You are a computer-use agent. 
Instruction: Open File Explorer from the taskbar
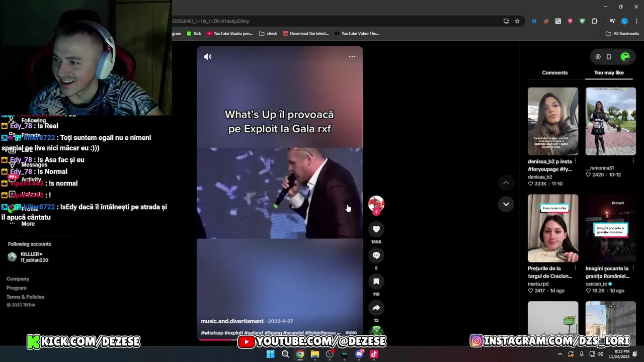pos(315,354)
